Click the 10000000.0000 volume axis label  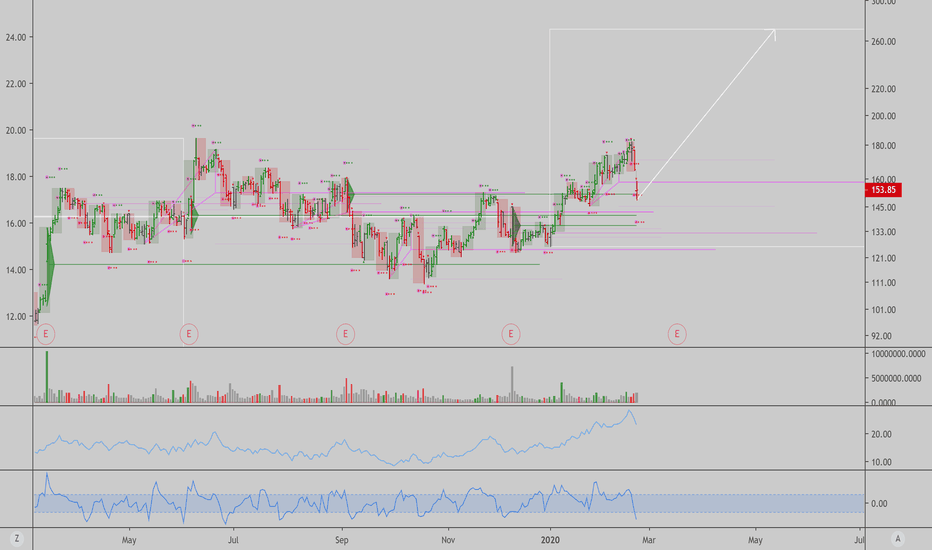point(898,354)
